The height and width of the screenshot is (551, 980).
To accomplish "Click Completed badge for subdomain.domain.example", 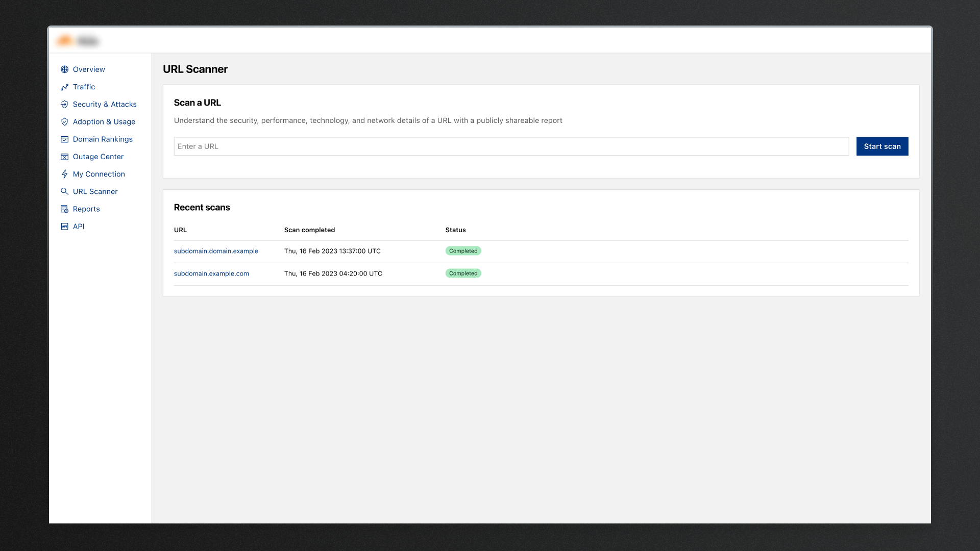I will click(463, 251).
